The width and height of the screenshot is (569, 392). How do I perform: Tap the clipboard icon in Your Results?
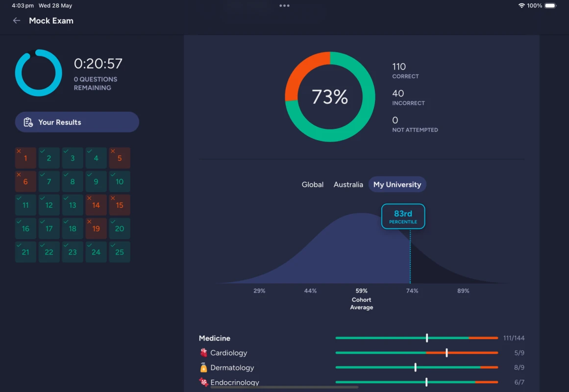click(28, 122)
